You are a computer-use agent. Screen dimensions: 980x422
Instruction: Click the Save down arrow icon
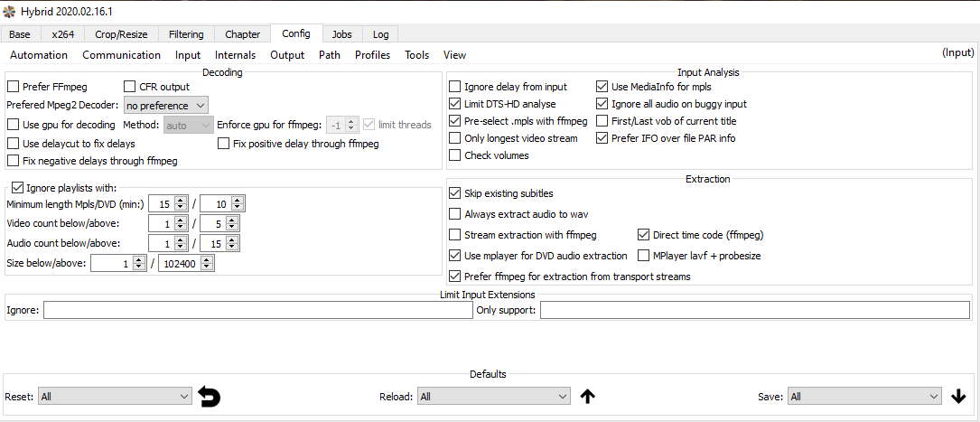[x=958, y=396]
